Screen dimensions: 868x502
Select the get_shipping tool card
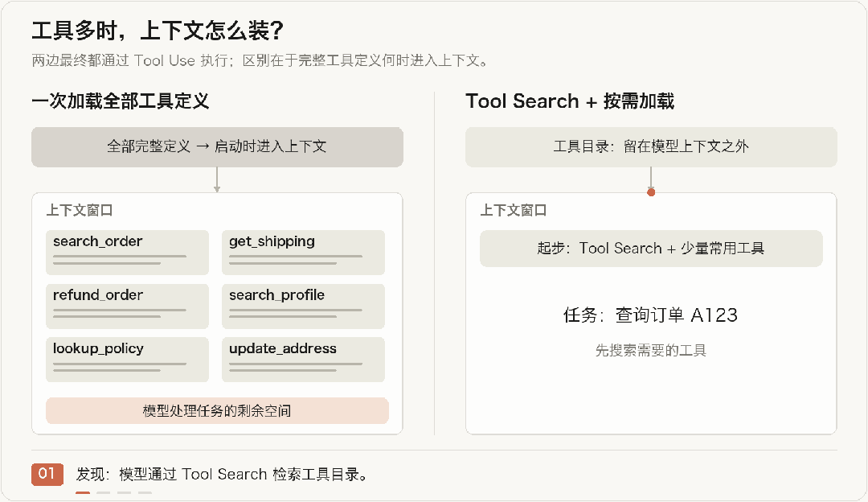(303, 252)
